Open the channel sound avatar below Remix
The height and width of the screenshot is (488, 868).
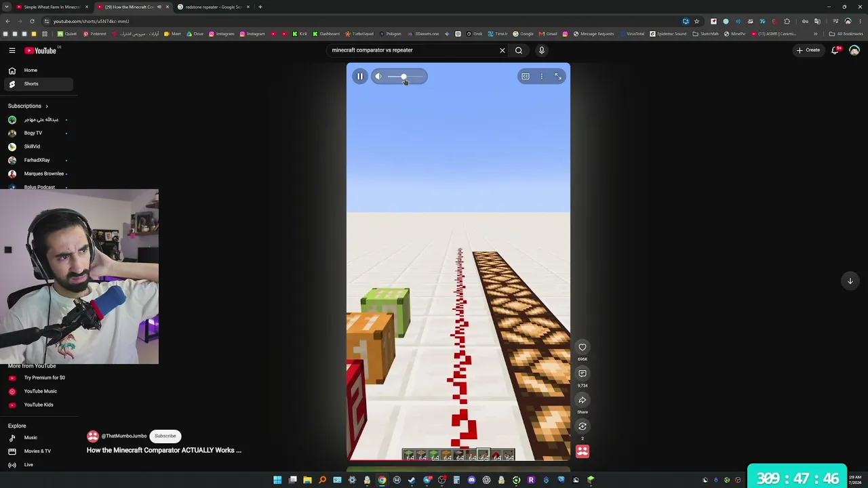pyautogui.click(x=583, y=451)
